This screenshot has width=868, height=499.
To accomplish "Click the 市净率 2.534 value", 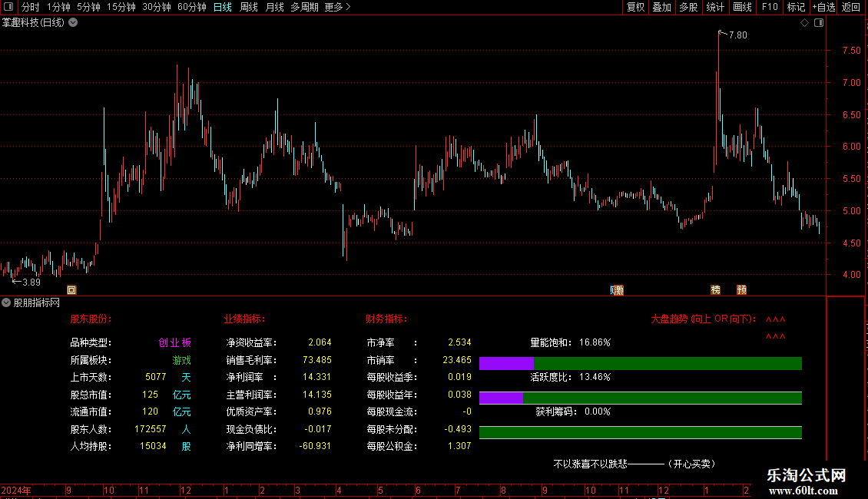I will coord(459,342).
